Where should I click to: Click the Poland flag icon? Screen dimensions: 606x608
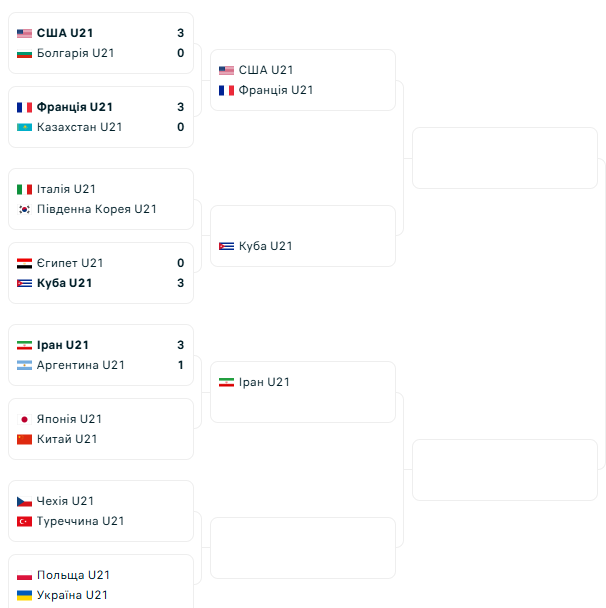pos(24,575)
